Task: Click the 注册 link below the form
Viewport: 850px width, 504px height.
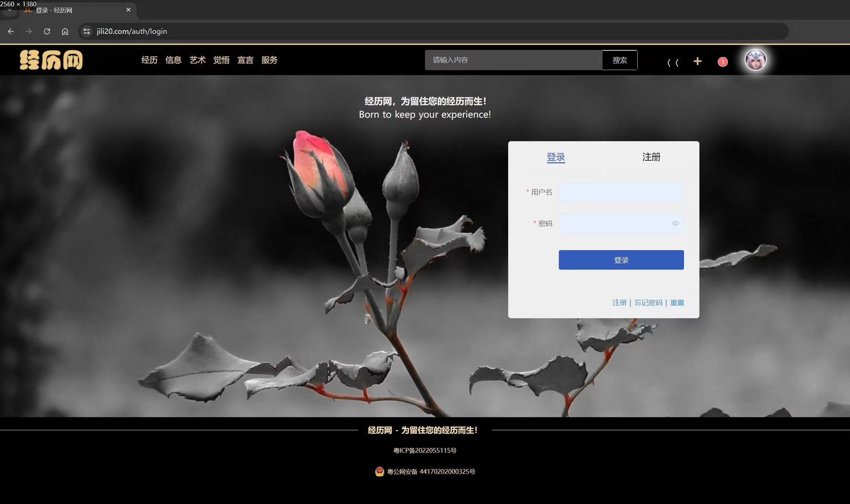Action: click(619, 303)
